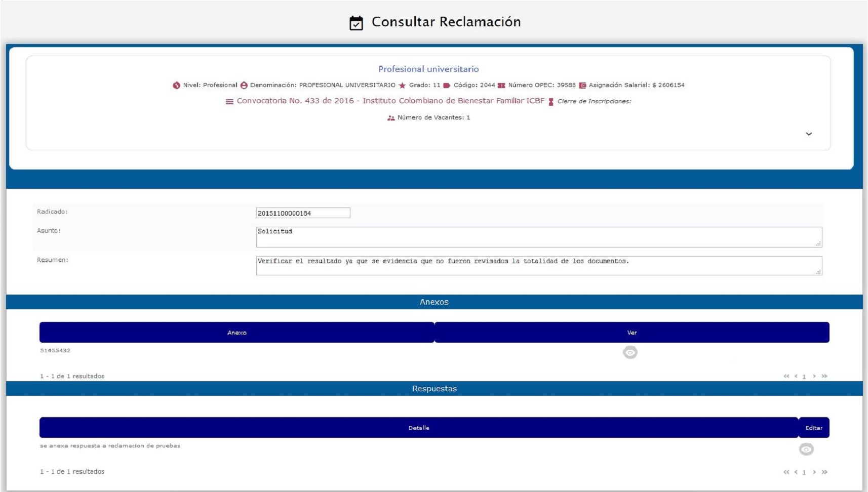The height and width of the screenshot is (492, 868).
Task: Click the Grado star icon
Action: click(x=402, y=86)
